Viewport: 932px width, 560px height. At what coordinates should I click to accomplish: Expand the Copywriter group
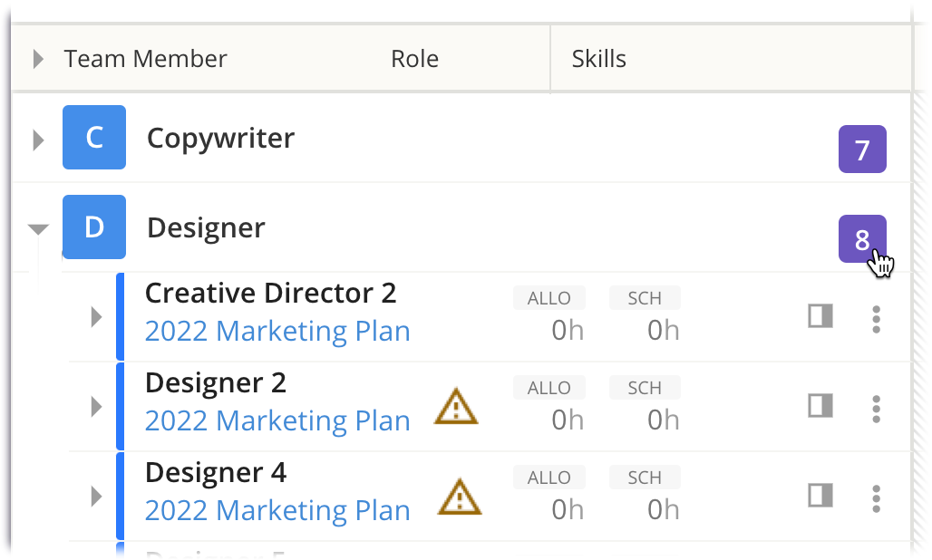(x=38, y=140)
